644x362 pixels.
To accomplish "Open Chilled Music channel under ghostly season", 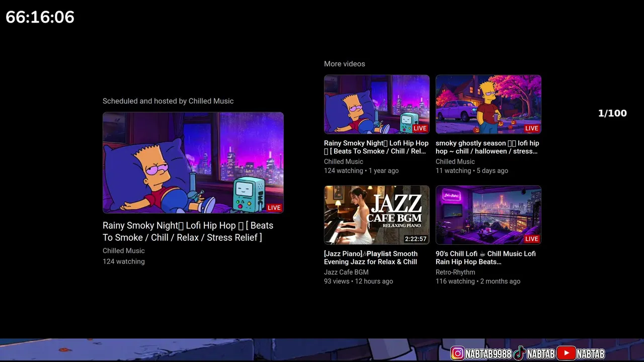I will [x=455, y=161].
